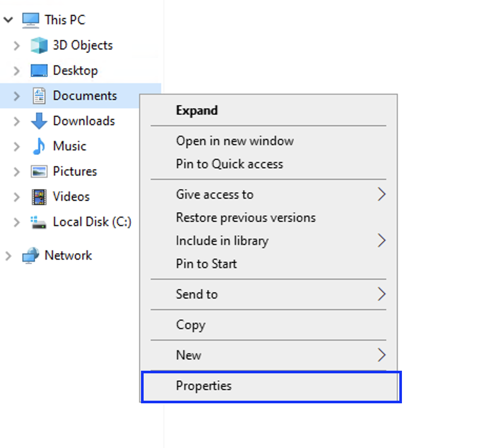Click the This PC computer icon

[31, 20]
